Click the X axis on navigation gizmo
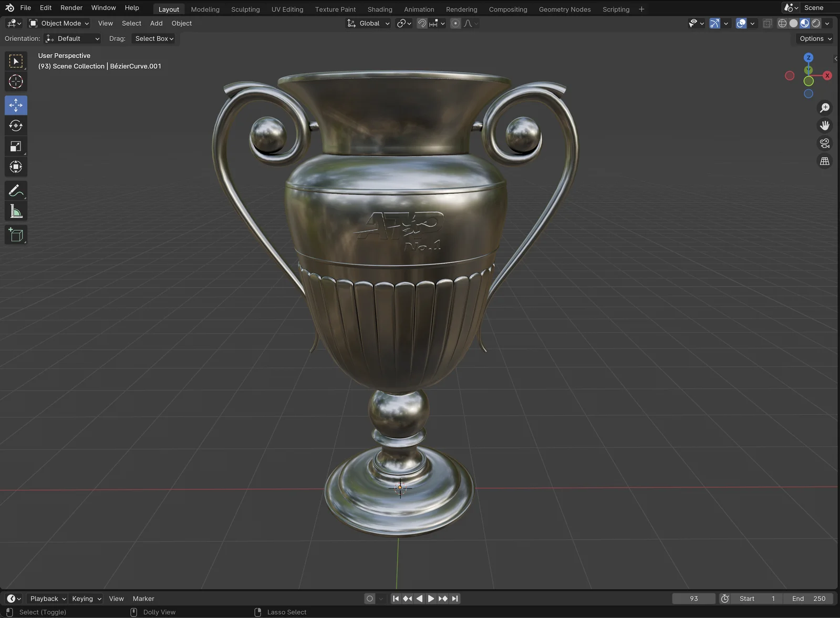The width and height of the screenshot is (840, 618). click(827, 76)
